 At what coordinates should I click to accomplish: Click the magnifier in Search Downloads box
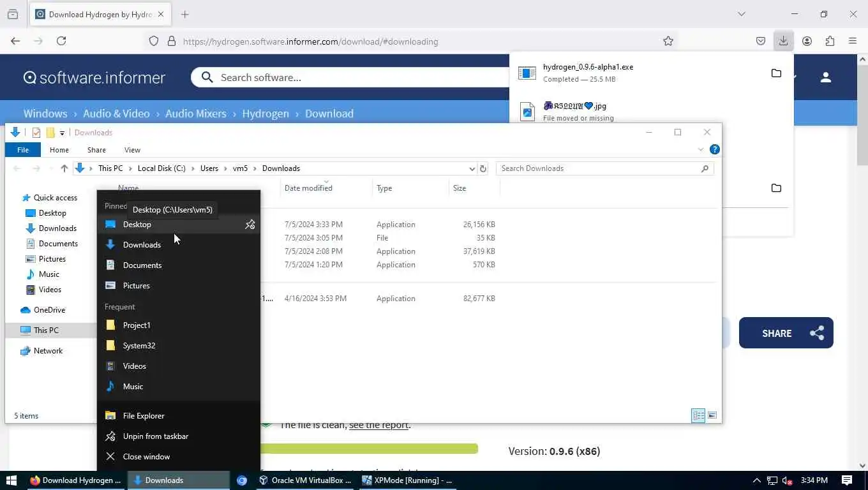pyautogui.click(x=705, y=168)
